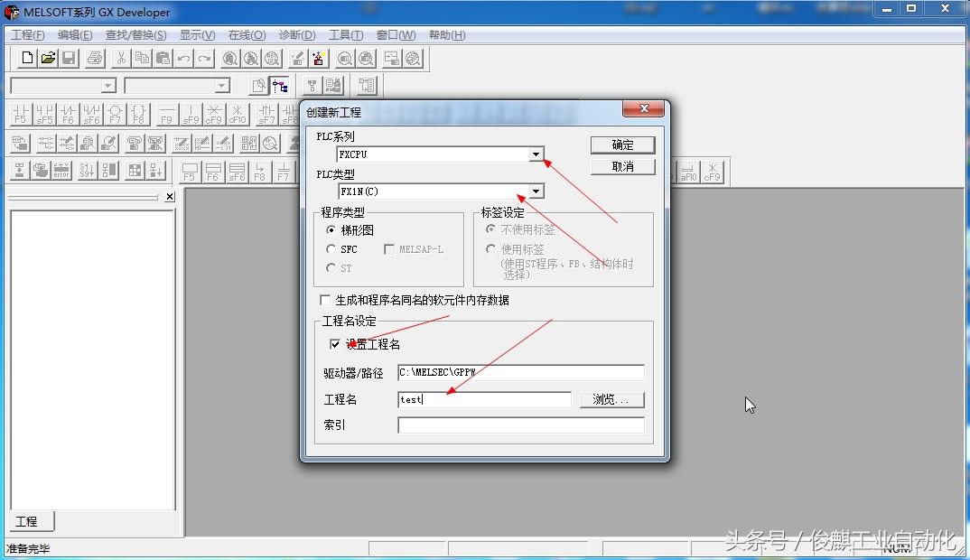Select 梯形图 ladder program type

[x=350, y=230]
